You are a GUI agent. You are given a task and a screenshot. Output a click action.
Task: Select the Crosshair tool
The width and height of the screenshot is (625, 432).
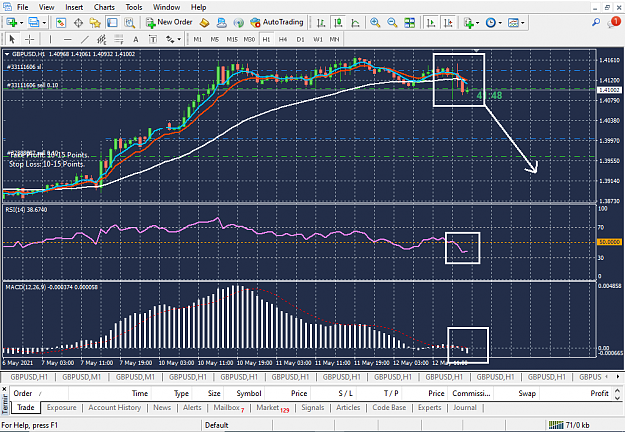click(x=29, y=39)
